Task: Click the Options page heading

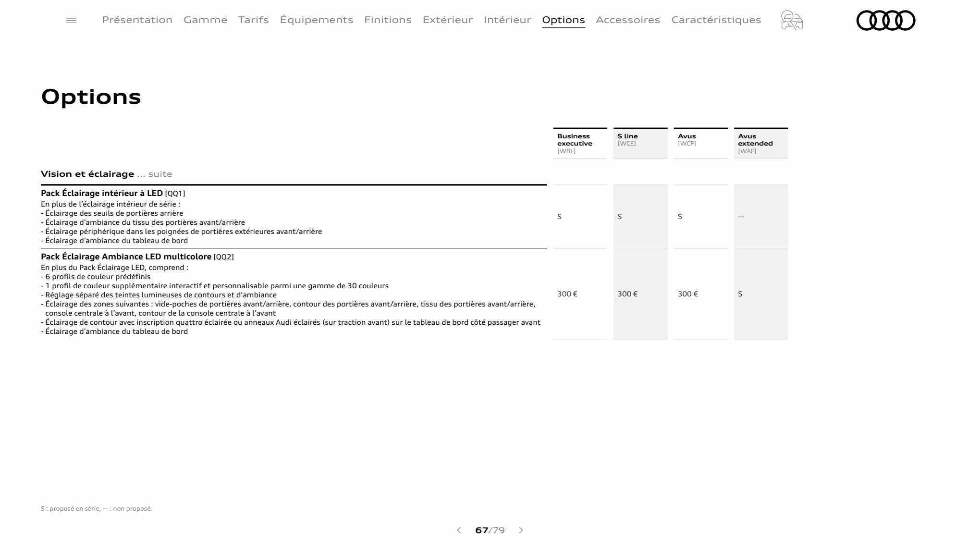Action: click(x=91, y=97)
